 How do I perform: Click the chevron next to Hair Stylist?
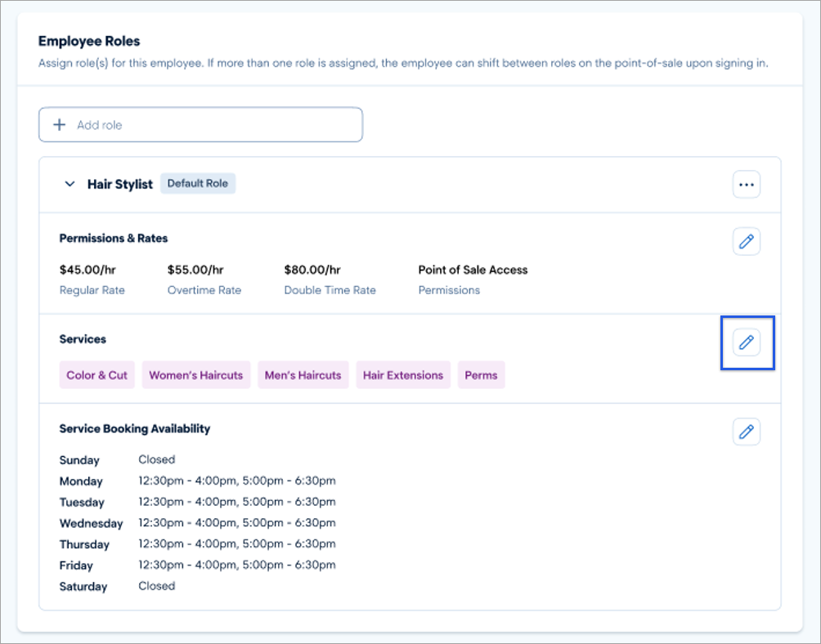click(x=70, y=184)
